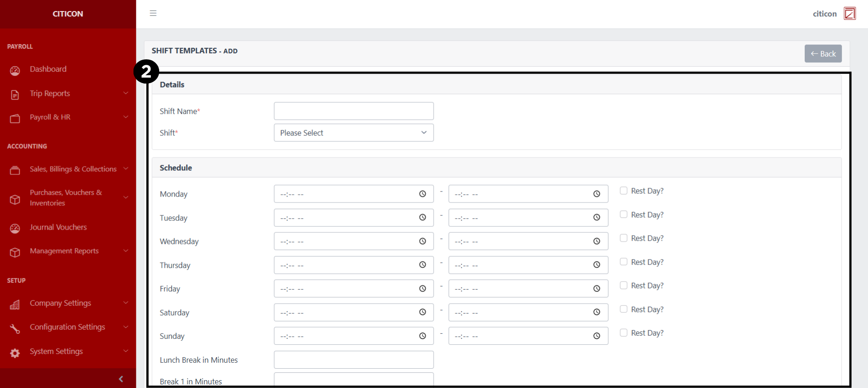Collapse sidebar with bottom arrow
Viewport: 868px width, 388px height.
tap(121, 379)
